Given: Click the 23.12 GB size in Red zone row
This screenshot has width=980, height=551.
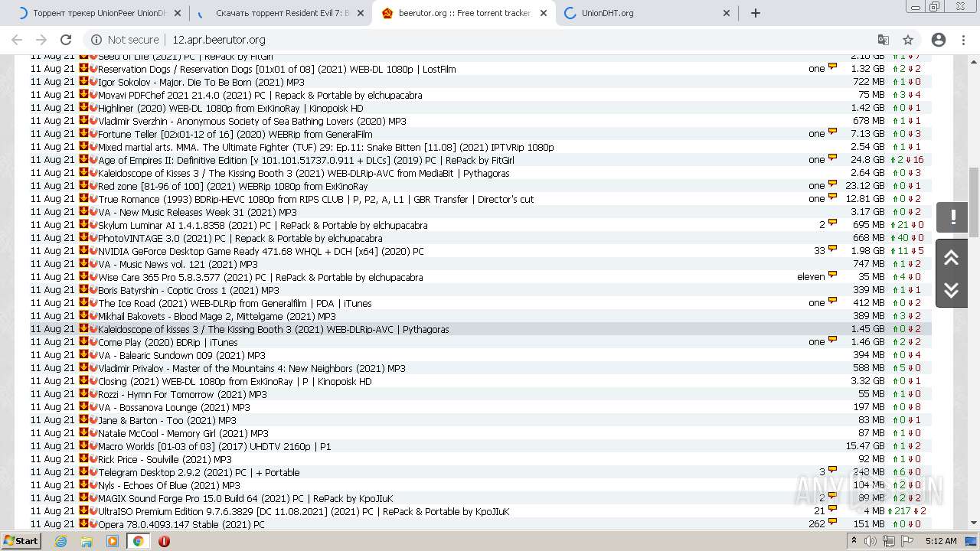Looking at the screenshot, I should click(x=864, y=186).
